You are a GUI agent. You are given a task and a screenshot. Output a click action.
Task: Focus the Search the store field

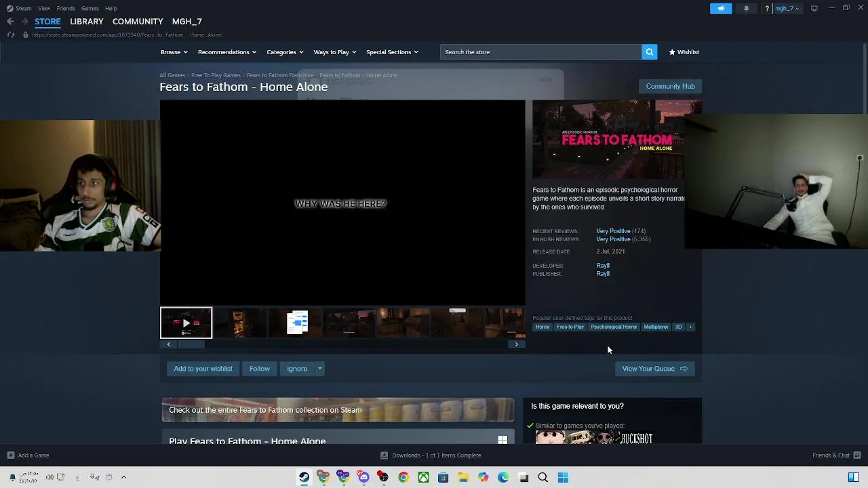coord(540,52)
